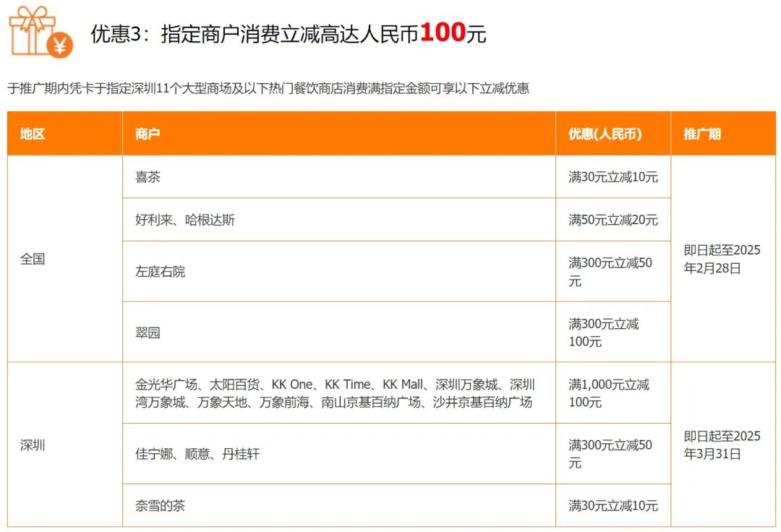This screenshot has width=781, height=532.
Task: Select '满30元立减10元' in the 喜茶 row
Action: (613, 177)
